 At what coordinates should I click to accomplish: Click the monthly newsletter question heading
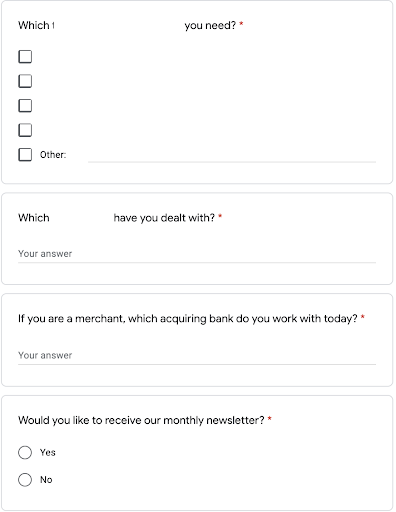click(x=141, y=420)
